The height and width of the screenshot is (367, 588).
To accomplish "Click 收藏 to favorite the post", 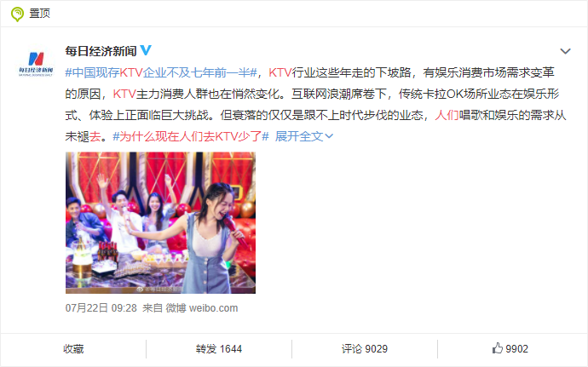I will point(73,349).
